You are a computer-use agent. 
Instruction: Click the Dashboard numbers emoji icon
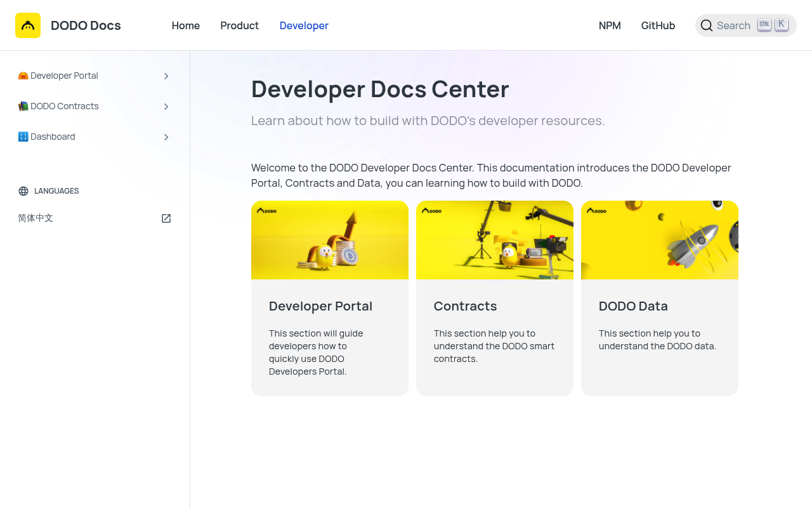coord(23,137)
